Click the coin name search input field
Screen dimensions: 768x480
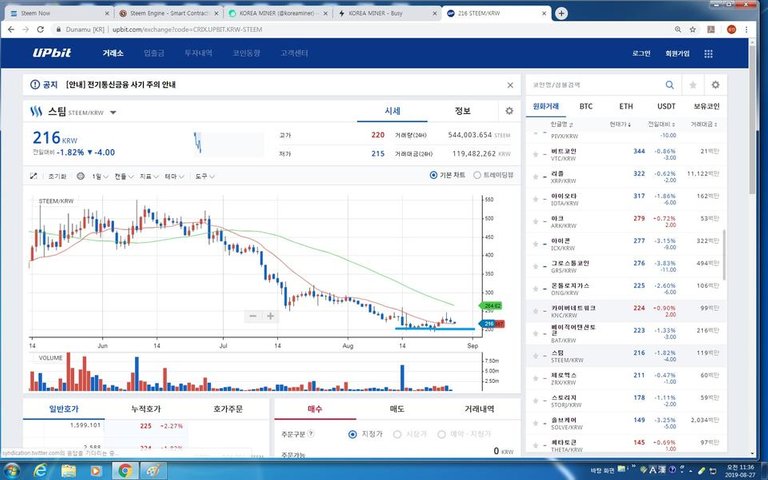tap(595, 85)
